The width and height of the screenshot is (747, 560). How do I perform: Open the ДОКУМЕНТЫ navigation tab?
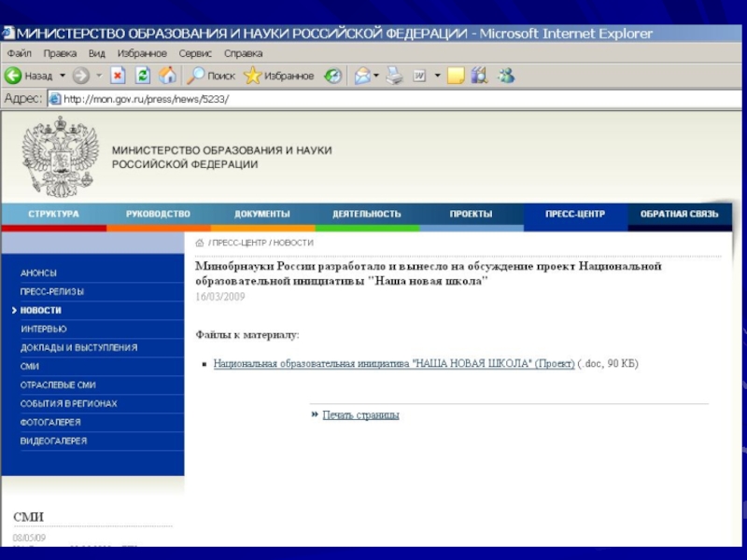click(x=262, y=214)
